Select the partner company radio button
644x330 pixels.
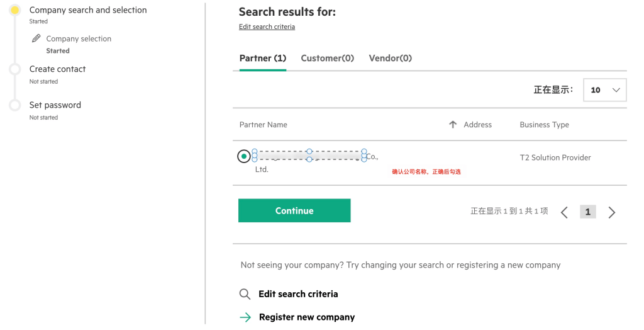click(244, 156)
